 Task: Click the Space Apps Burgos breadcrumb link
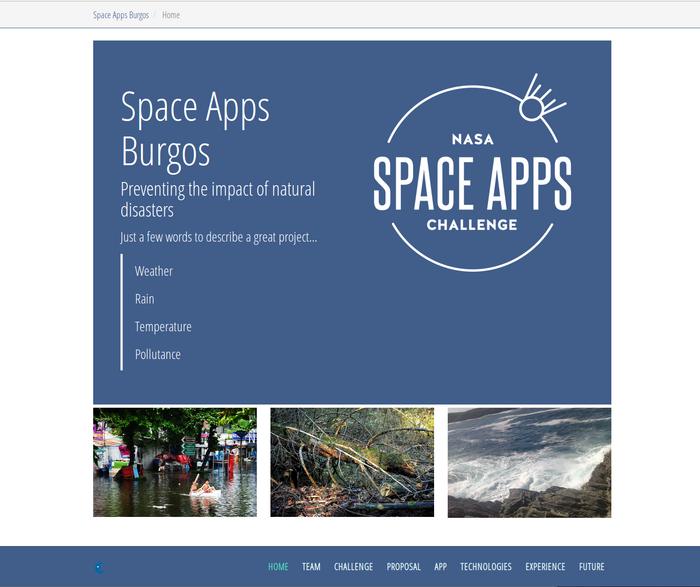[x=120, y=15]
